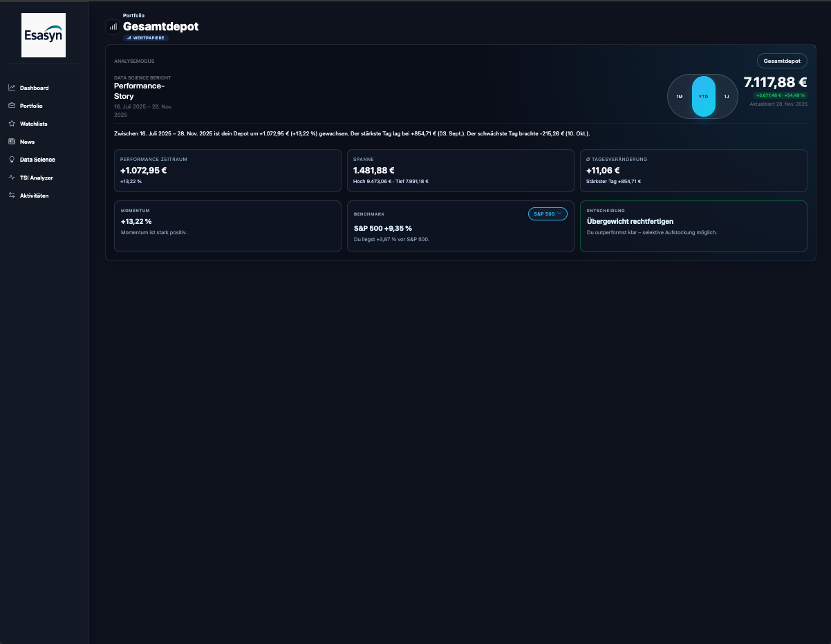Click the Gesamtdepot pill button
This screenshot has width=831, height=644.
782,61
